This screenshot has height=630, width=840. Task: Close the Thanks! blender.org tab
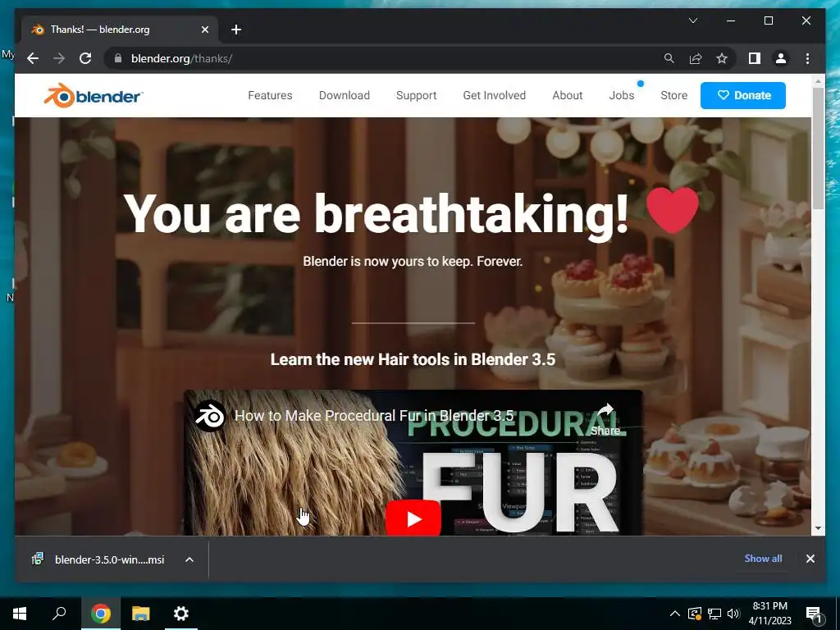204,30
